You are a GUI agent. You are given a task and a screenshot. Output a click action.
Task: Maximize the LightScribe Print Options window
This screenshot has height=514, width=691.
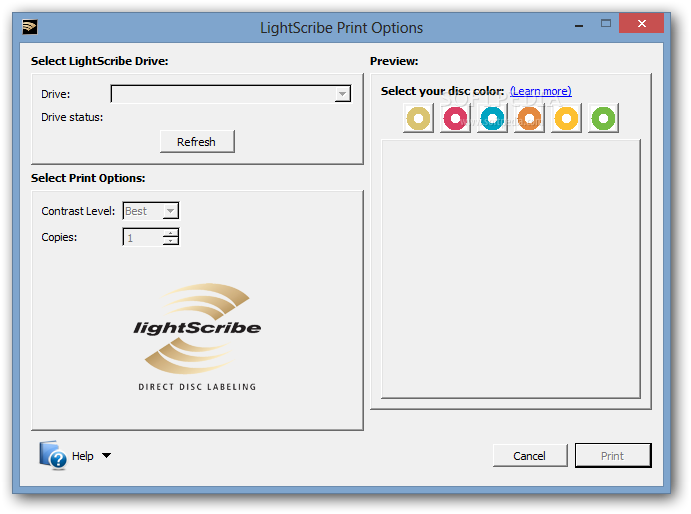(606, 23)
